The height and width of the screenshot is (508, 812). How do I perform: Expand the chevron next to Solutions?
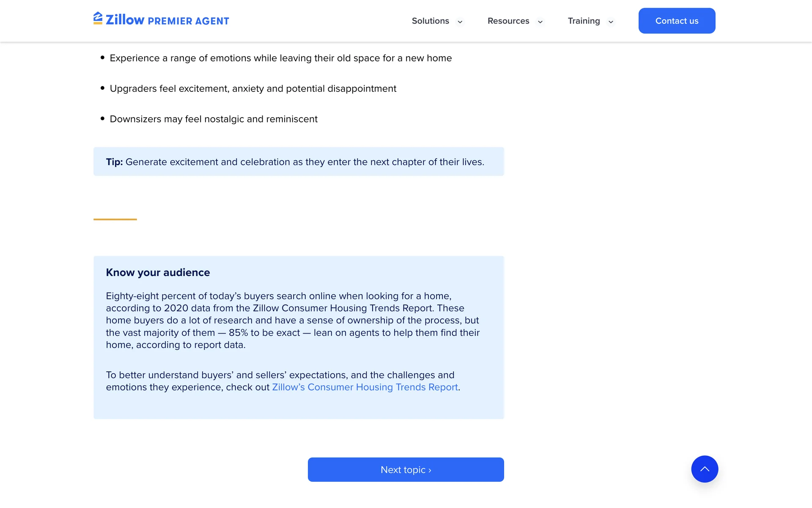(x=460, y=22)
